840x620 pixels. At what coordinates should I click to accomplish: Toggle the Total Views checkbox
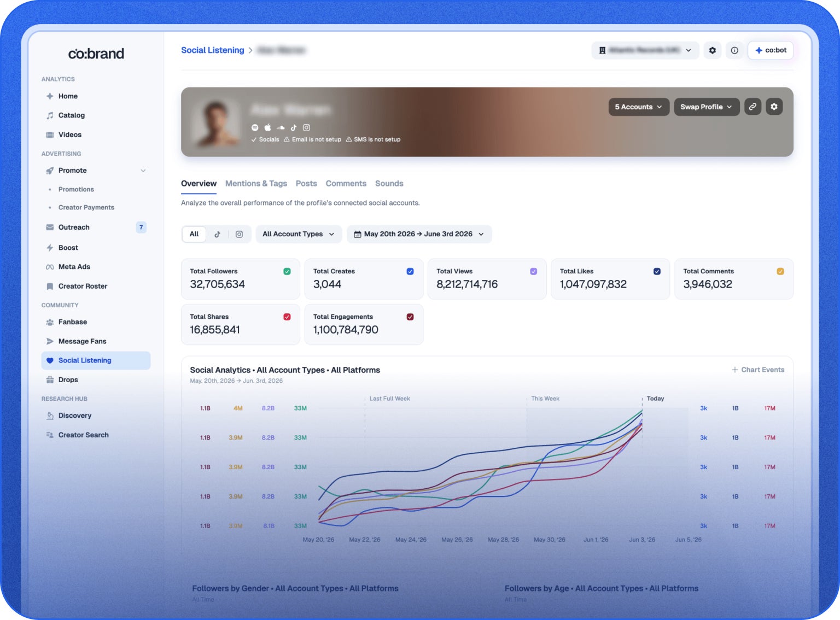tap(534, 271)
